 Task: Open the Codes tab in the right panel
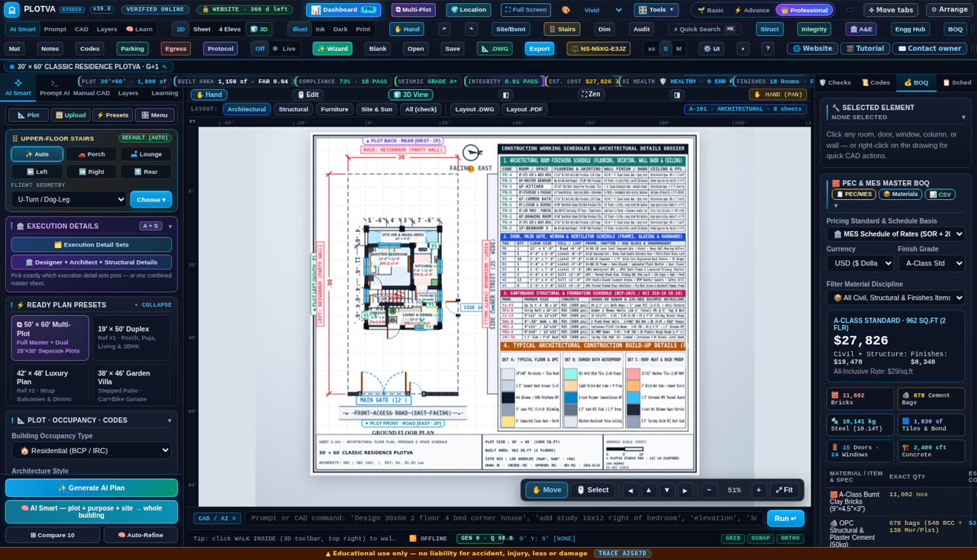(875, 82)
